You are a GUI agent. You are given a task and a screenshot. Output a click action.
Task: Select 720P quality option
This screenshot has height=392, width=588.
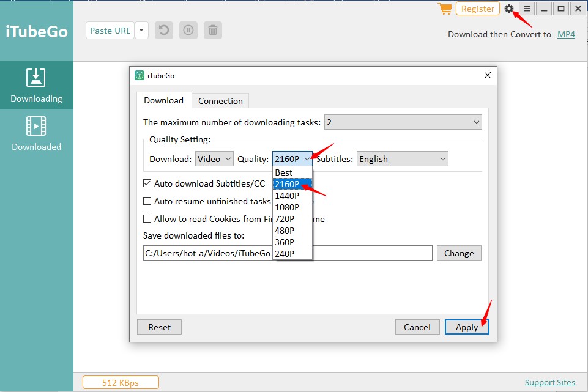292,219
